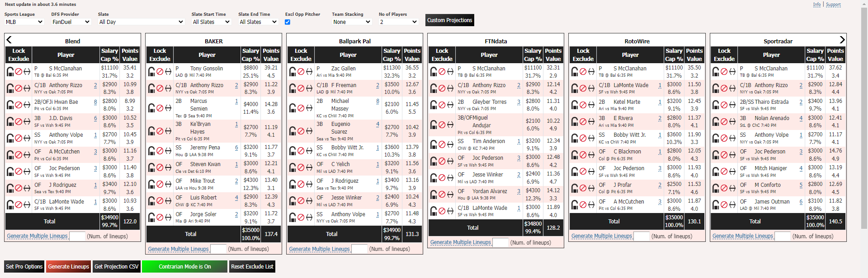
Task: Expand the Slate dropdown showing All Day
Action: coord(141,22)
